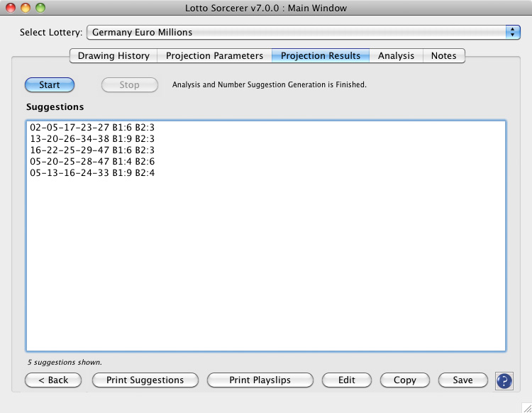Select the Projection Results tab
Image resolution: width=532 pixels, height=413 pixels.
pos(321,55)
